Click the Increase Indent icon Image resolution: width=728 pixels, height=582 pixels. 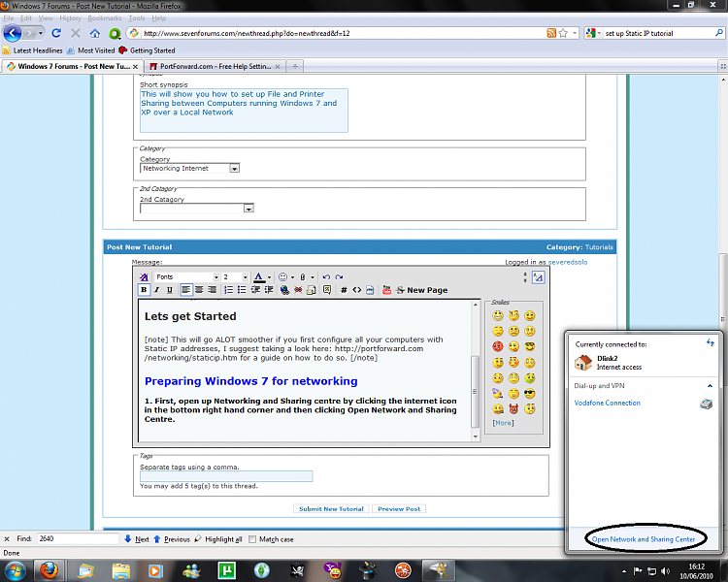tap(268, 290)
